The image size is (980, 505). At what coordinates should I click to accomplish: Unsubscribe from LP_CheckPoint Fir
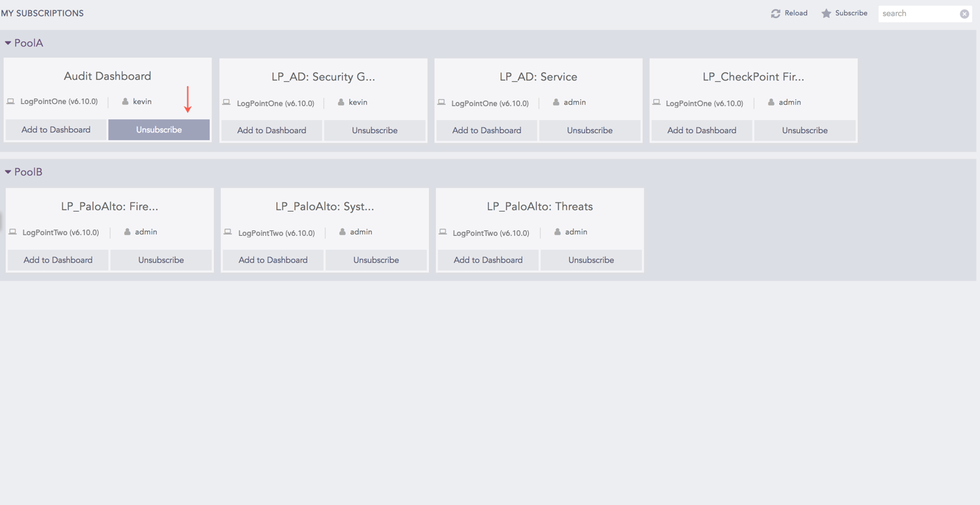(805, 130)
